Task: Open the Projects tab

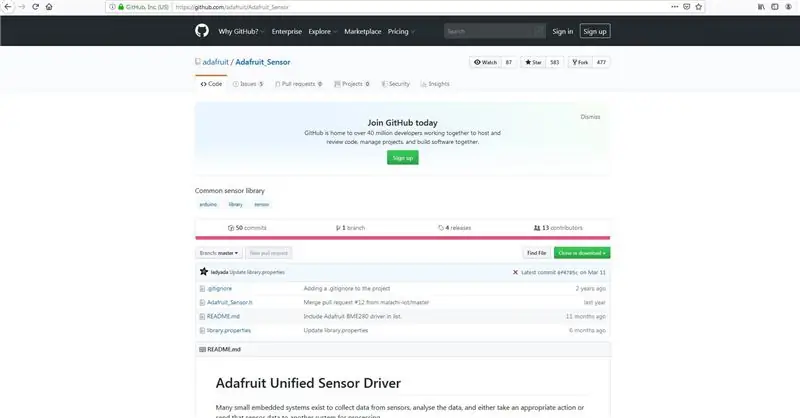Action: pos(352,84)
